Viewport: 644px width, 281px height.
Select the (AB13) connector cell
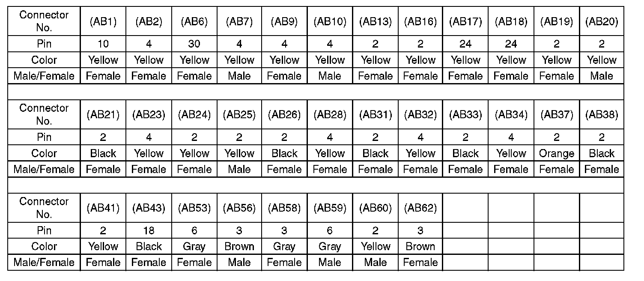375,22
